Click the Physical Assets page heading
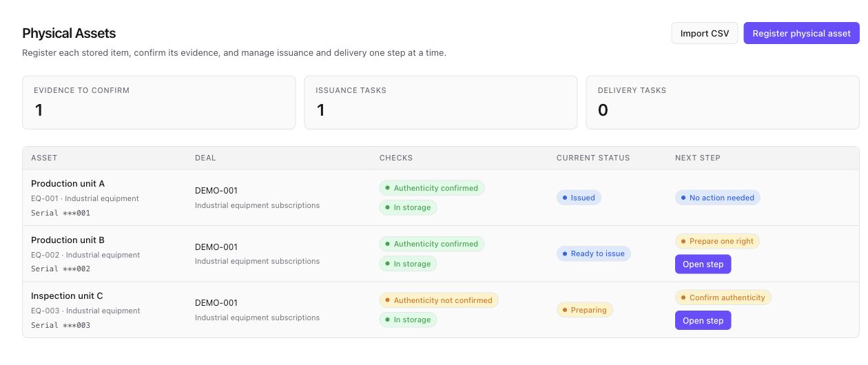The height and width of the screenshot is (365, 868). pyautogui.click(x=69, y=33)
